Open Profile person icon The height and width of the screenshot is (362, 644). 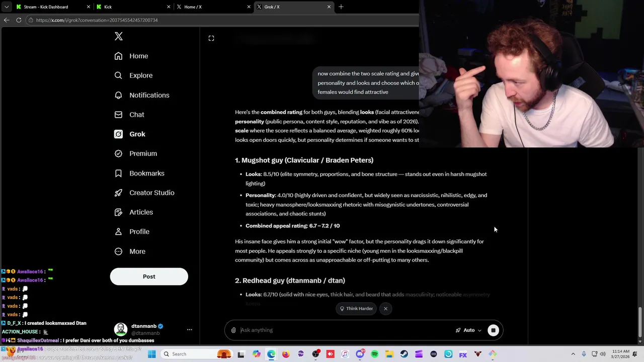118,232
